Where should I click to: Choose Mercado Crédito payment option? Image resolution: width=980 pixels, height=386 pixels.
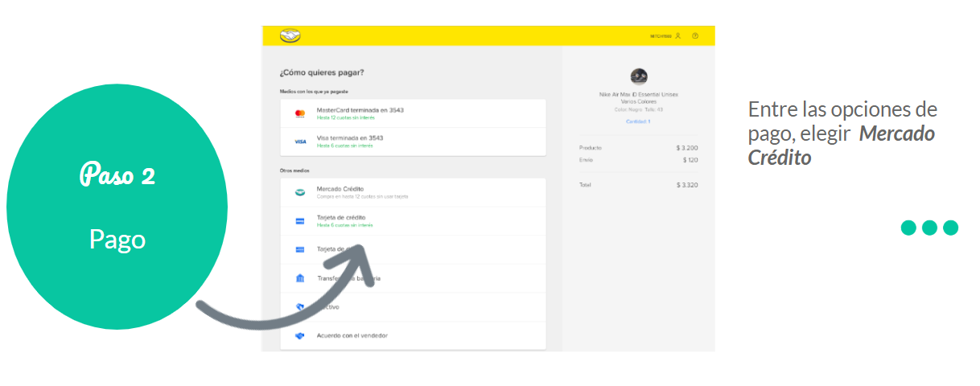tap(413, 192)
